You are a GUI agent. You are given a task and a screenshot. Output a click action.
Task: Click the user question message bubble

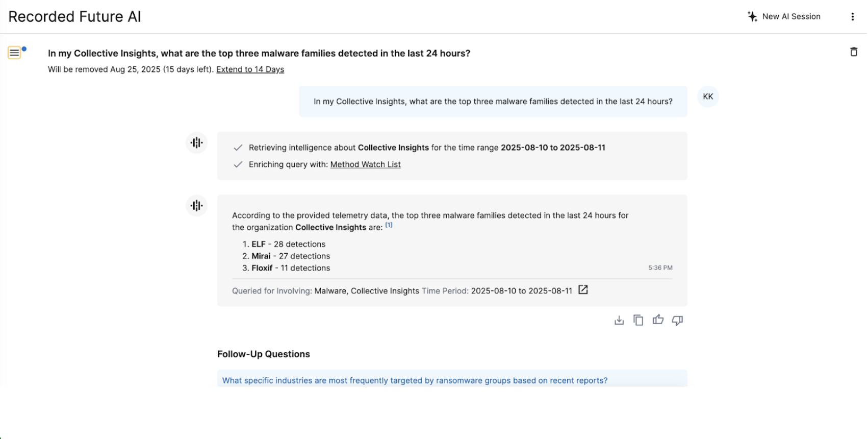(x=493, y=102)
